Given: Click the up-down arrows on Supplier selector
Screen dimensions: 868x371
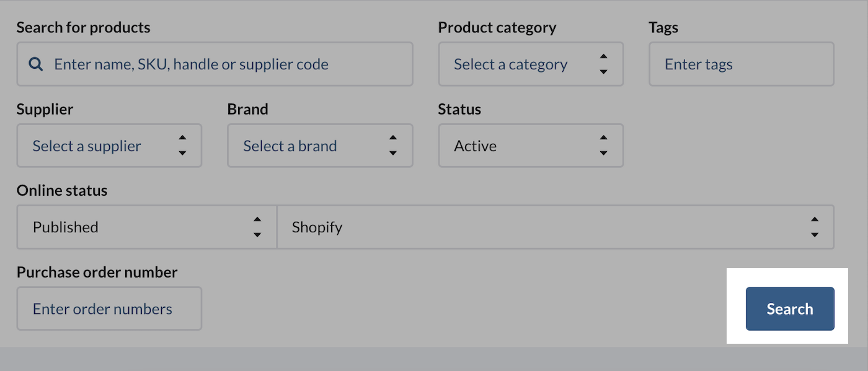Looking at the screenshot, I should [x=182, y=146].
